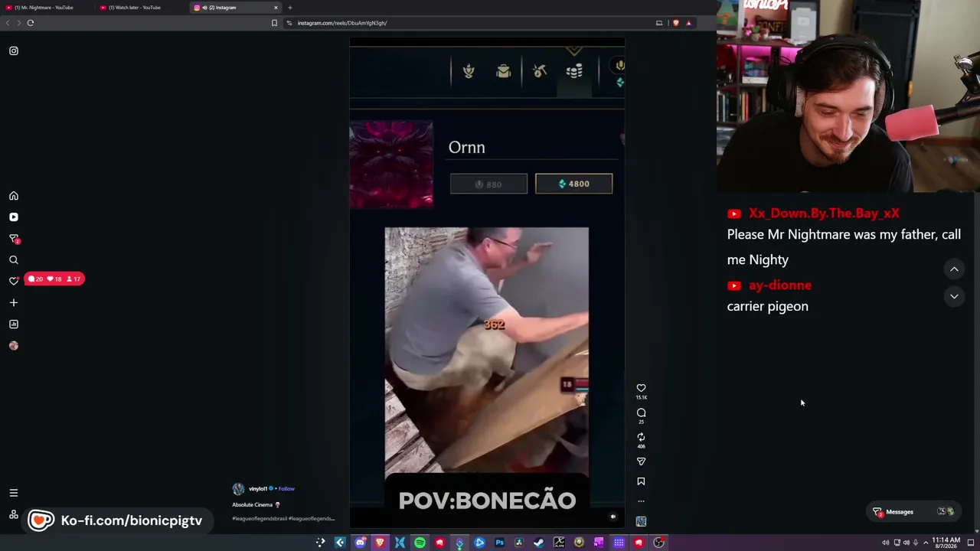Open Discord from the taskbar

(x=360, y=543)
